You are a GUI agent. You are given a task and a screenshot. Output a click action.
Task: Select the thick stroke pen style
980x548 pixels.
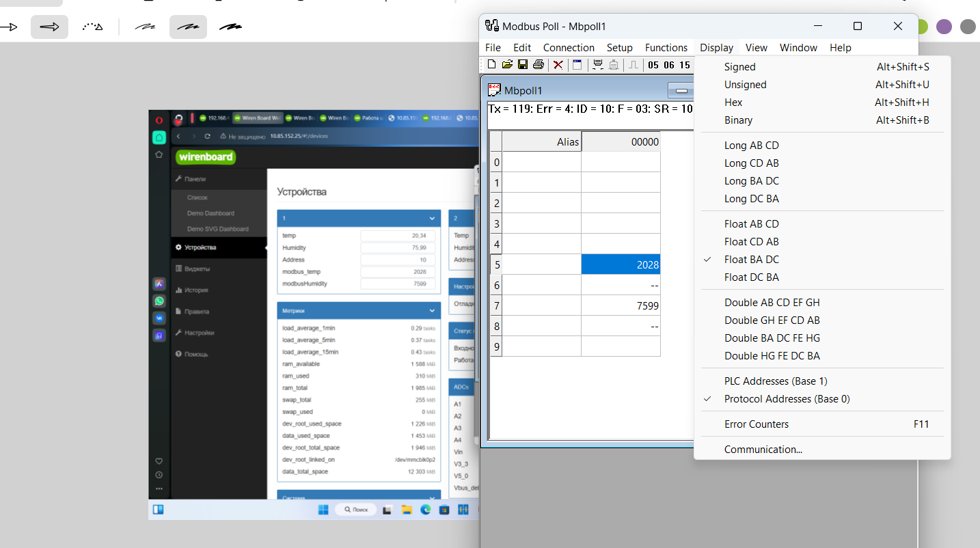click(230, 27)
